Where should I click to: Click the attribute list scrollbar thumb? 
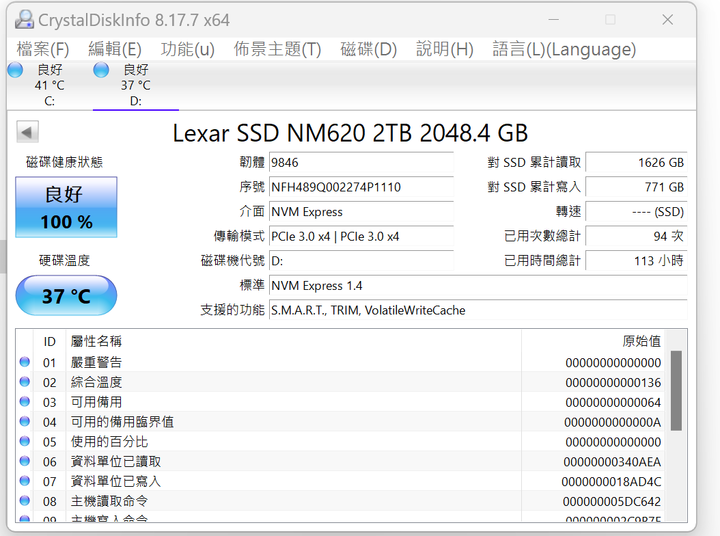coord(676,390)
